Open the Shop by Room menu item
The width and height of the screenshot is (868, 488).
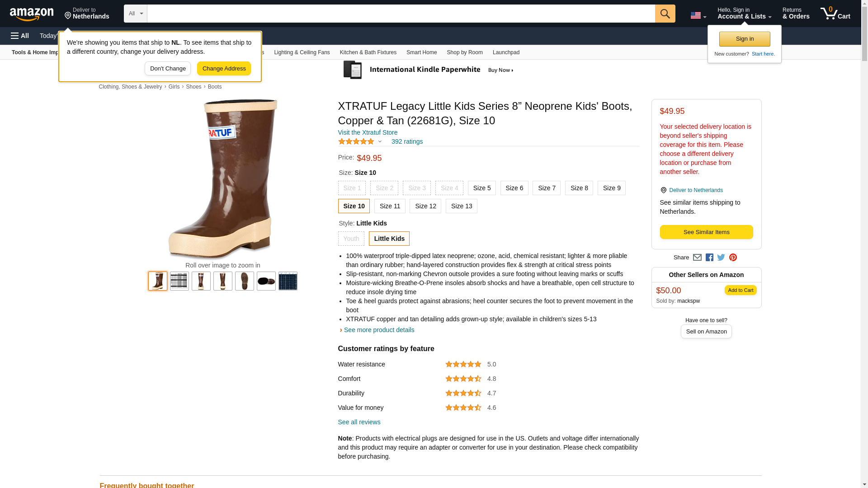click(x=464, y=52)
